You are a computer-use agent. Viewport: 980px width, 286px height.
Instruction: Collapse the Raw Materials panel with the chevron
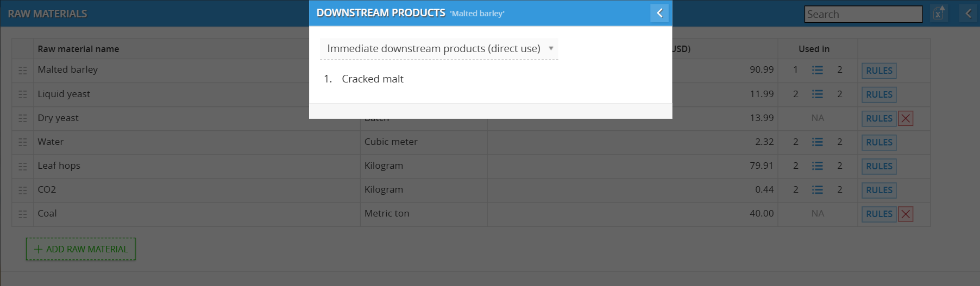[968, 14]
